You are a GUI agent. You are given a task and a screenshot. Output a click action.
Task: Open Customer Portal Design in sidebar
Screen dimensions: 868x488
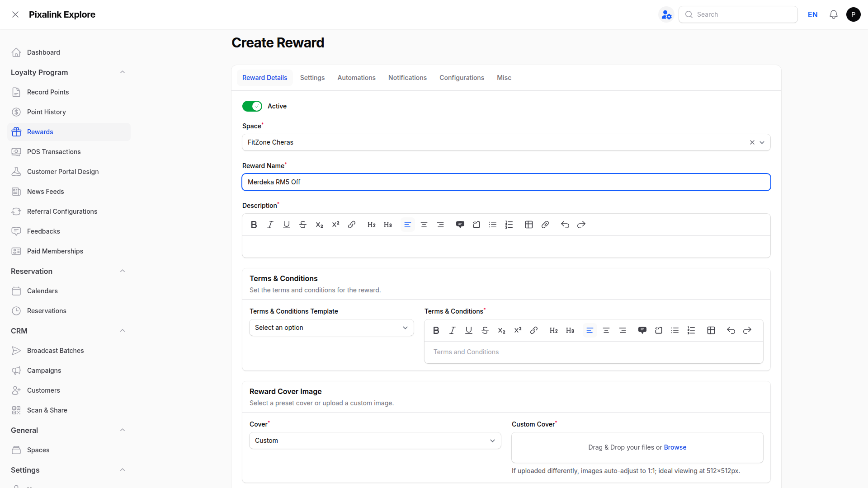[x=69, y=172]
